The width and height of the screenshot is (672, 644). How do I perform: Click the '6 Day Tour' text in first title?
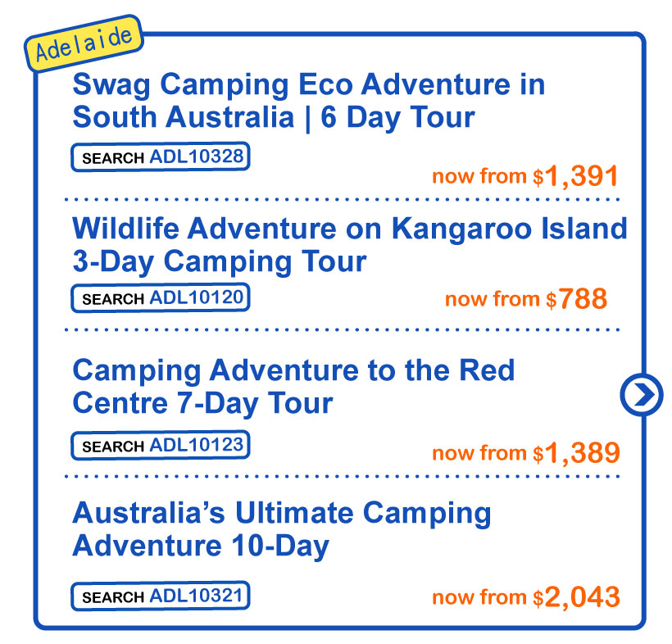click(397, 117)
